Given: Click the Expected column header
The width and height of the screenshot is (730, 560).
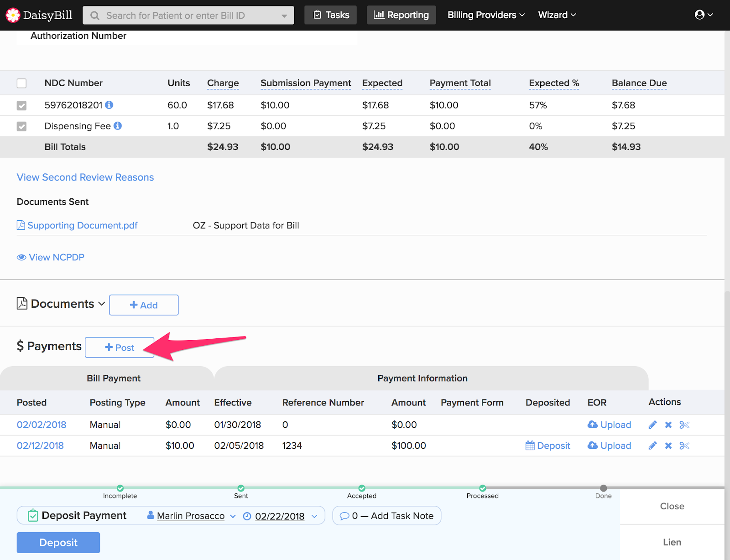Looking at the screenshot, I should pyautogui.click(x=382, y=83).
